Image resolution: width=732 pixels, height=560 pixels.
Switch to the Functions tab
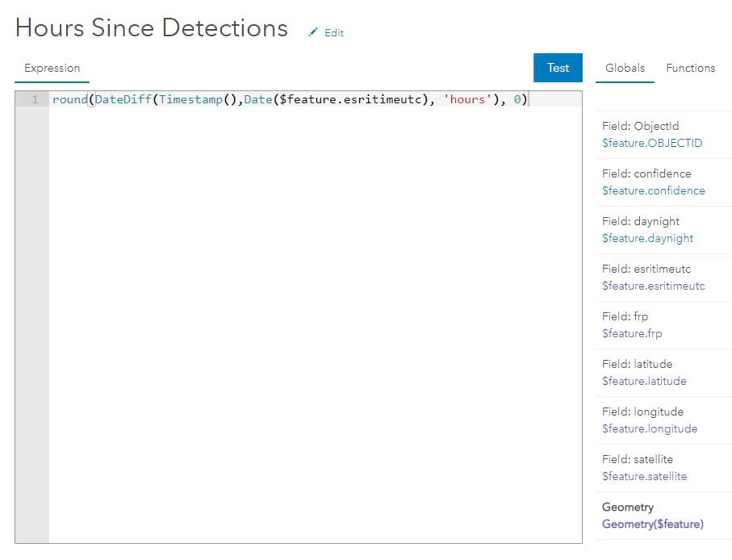690,68
